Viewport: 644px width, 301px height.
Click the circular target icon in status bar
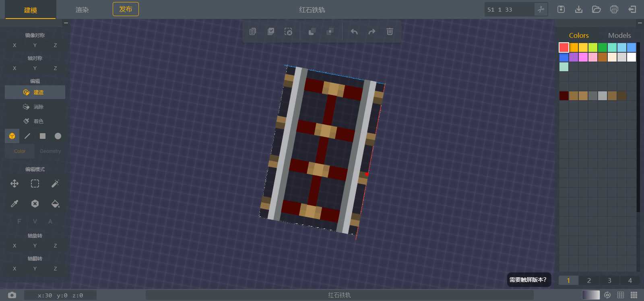coord(607,295)
